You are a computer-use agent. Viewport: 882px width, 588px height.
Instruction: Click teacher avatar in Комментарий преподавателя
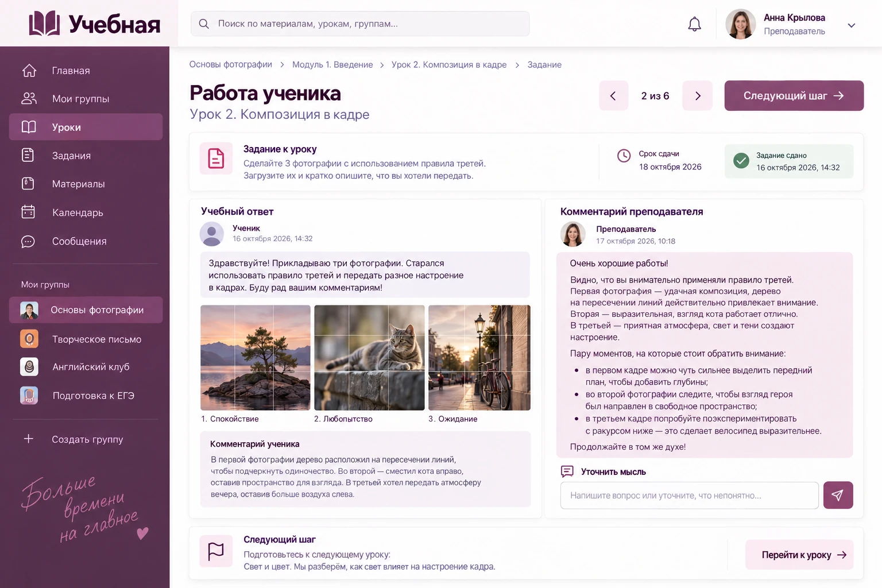[572, 234]
